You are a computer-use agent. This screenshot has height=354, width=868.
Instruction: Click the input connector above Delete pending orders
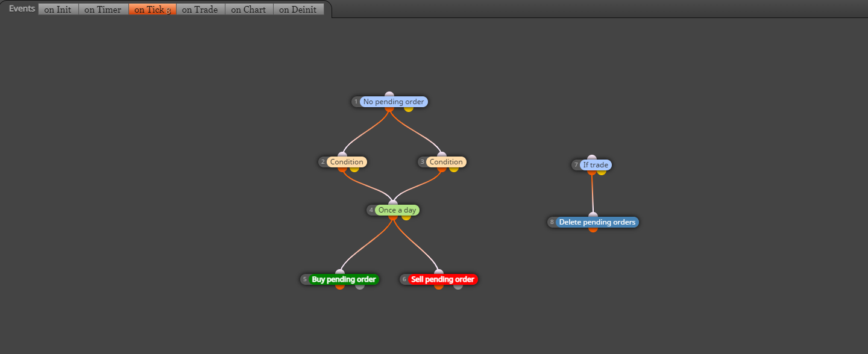pos(593,215)
